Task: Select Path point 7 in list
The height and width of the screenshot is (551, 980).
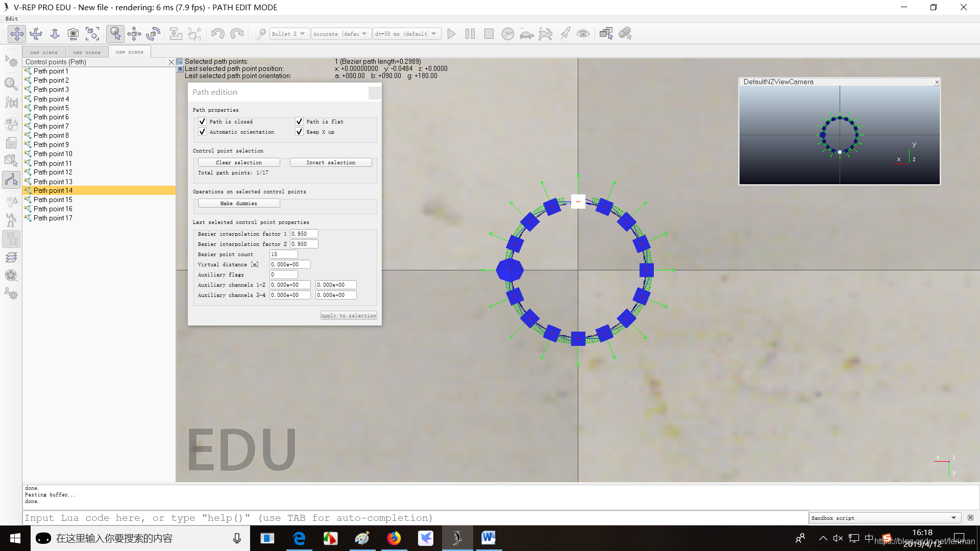Action: pos(51,126)
